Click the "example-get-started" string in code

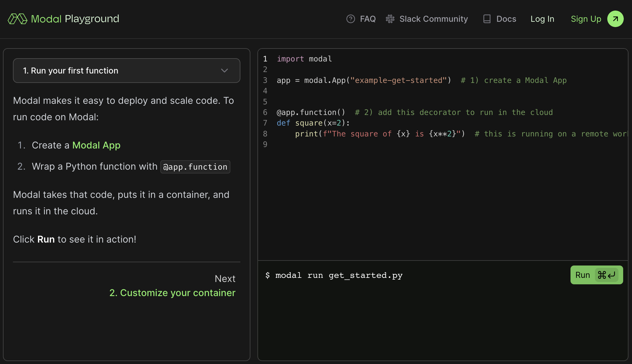pos(398,80)
